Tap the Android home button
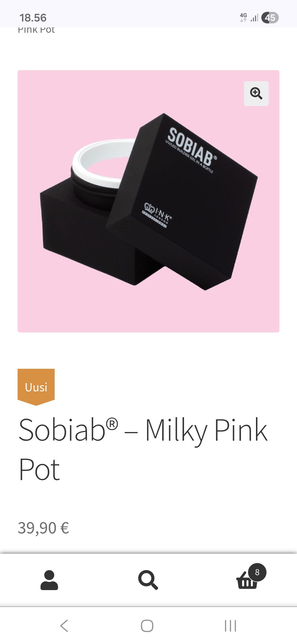Screen dimensions: 297x644 point(147,626)
